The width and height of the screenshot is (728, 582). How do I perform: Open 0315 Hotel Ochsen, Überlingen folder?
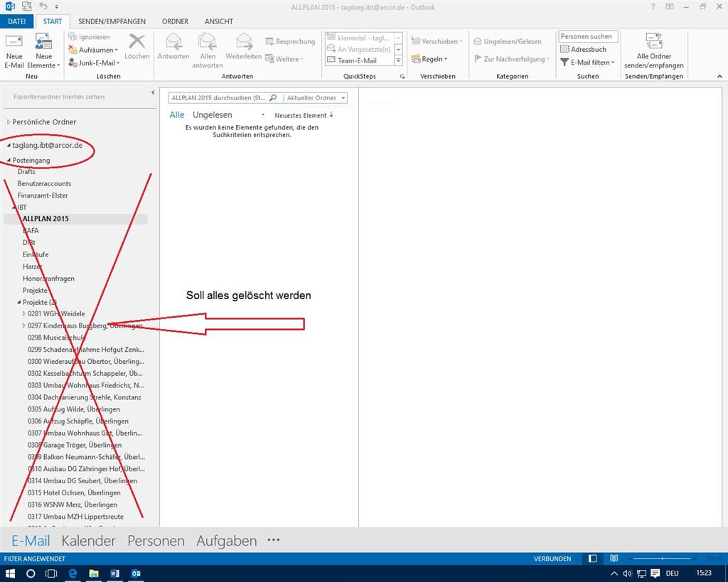coord(74,493)
